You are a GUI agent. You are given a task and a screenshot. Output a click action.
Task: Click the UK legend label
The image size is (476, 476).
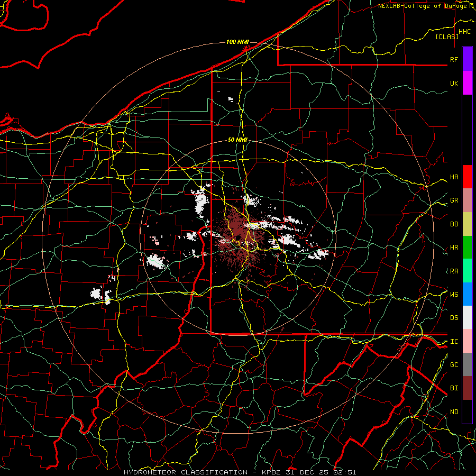tap(454, 83)
